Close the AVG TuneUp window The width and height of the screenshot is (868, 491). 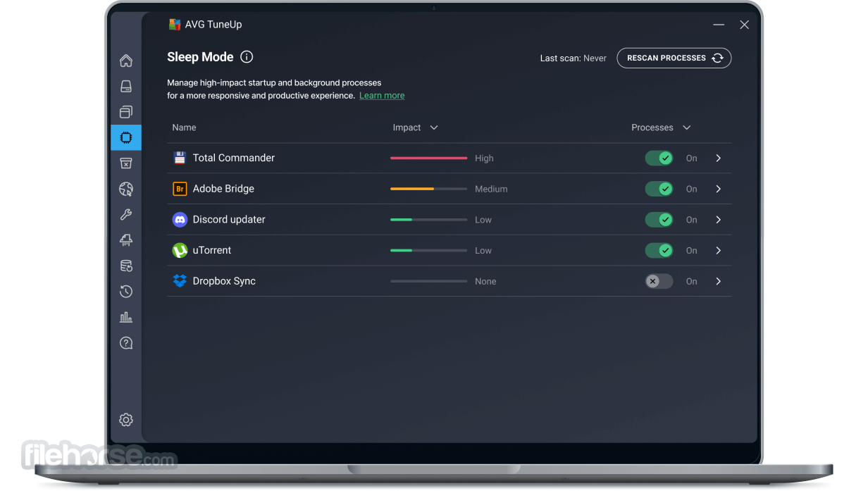click(744, 25)
